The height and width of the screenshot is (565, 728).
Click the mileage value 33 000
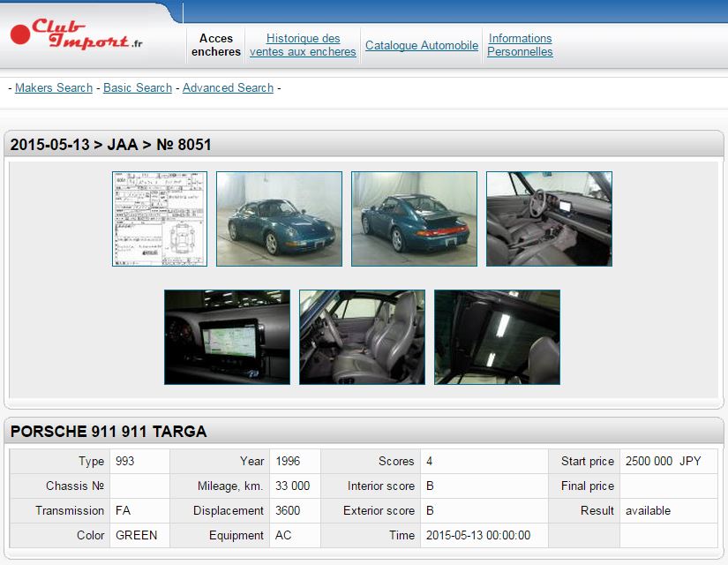tap(293, 486)
